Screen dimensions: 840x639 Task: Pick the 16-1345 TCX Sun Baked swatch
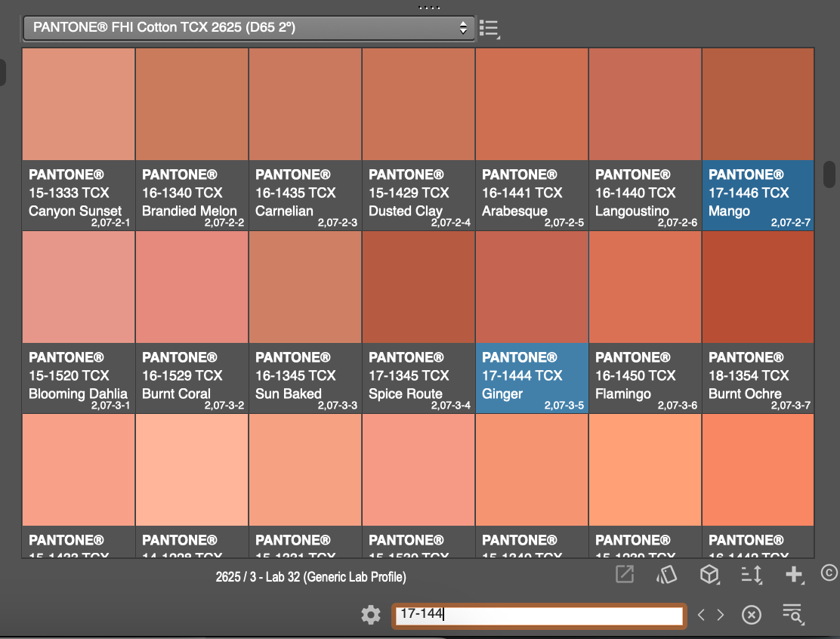click(x=305, y=287)
